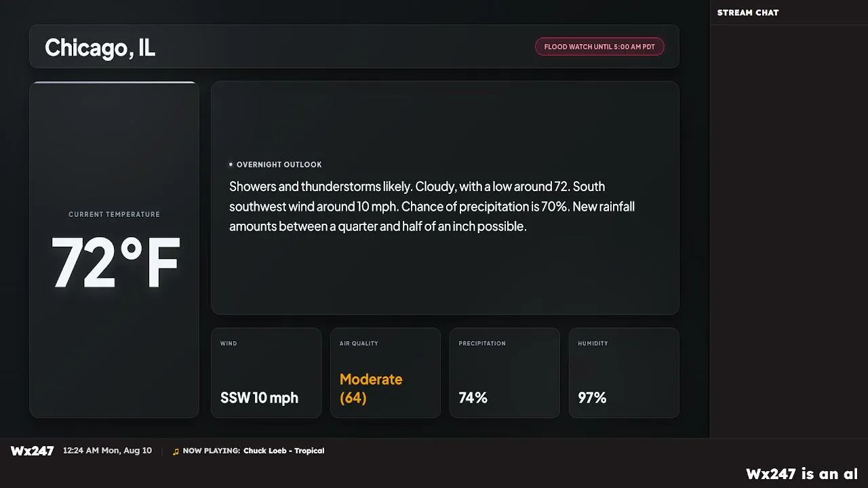The image size is (868, 488).
Task: Click the Chicago, IL location title
Action: pos(100,47)
